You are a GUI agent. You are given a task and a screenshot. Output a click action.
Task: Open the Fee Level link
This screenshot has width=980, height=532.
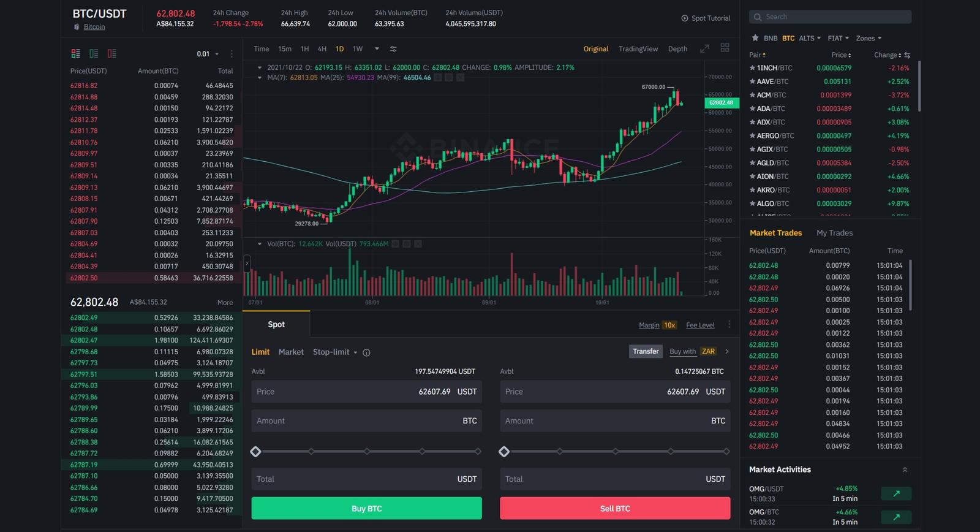coord(700,325)
